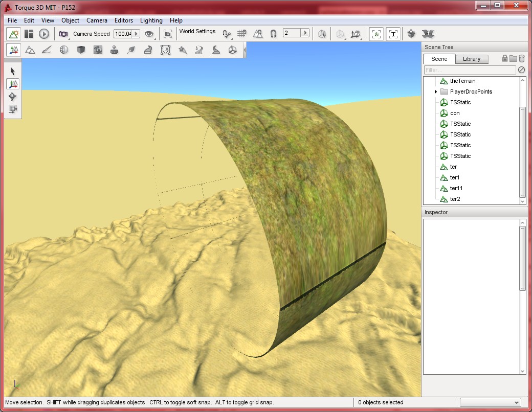Open the Lighting menu
532x412 pixels.
click(x=151, y=20)
